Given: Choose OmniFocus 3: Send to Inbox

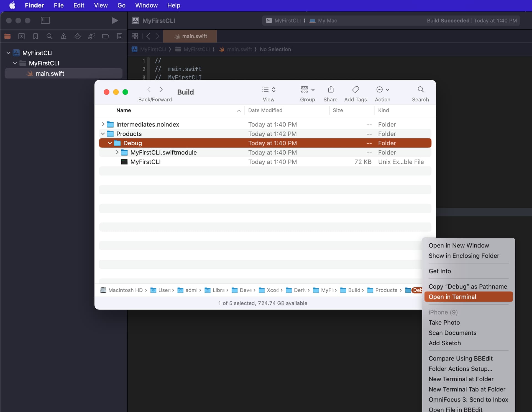Looking at the screenshot, I should pyautogui.click(x=468, y=400).
